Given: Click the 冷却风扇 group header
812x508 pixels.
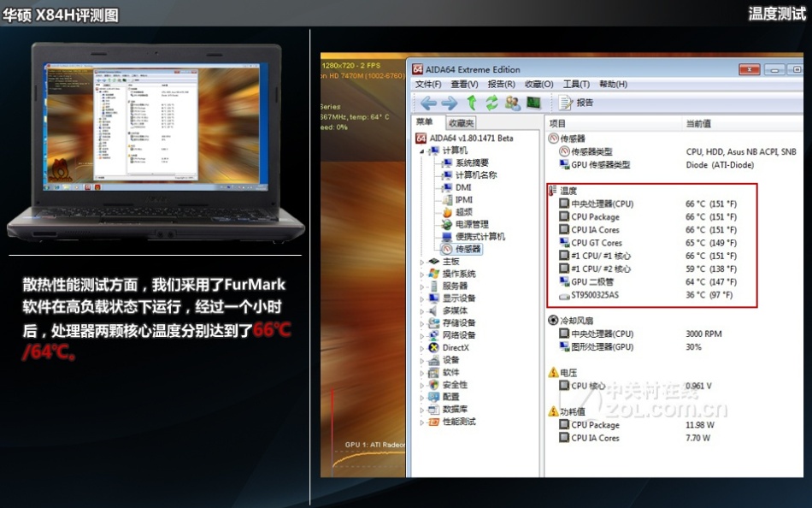Looking at the screenshot, I should point(571,321).
